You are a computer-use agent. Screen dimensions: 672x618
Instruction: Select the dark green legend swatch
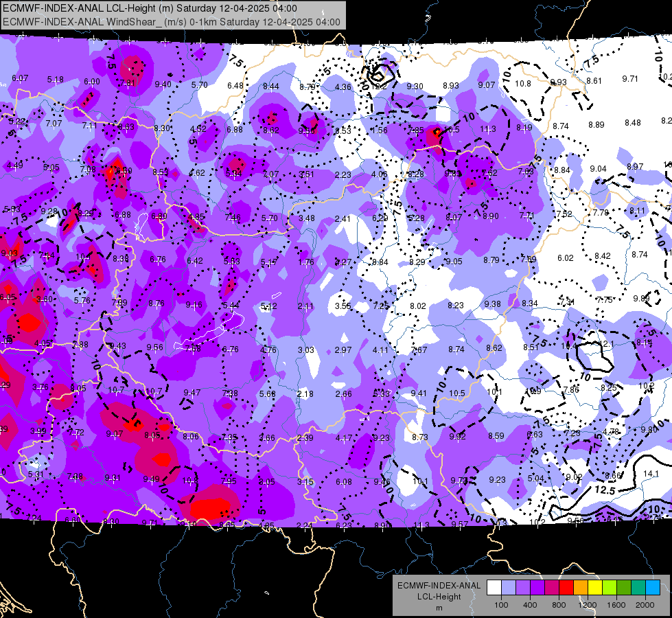(x=624, y=588)
